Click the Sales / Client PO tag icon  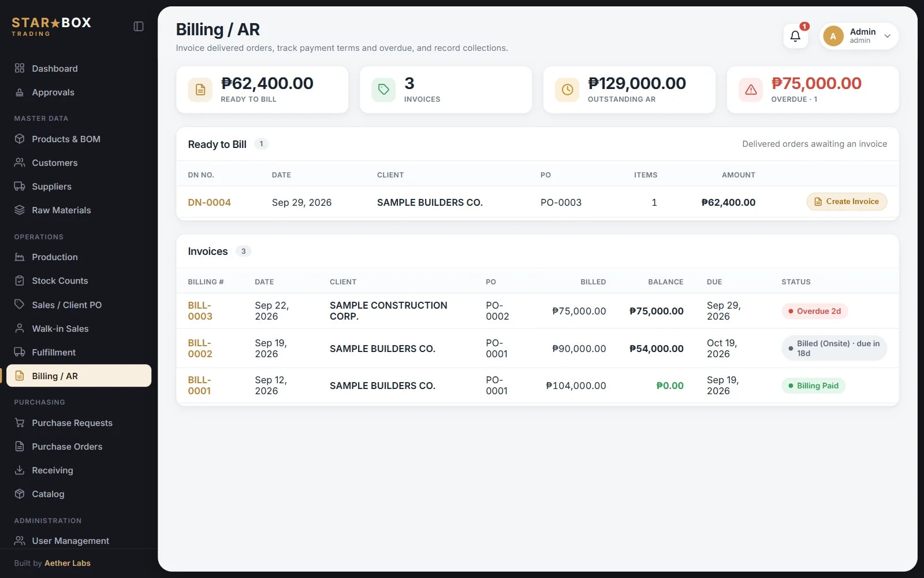click(x=20, y=304)
